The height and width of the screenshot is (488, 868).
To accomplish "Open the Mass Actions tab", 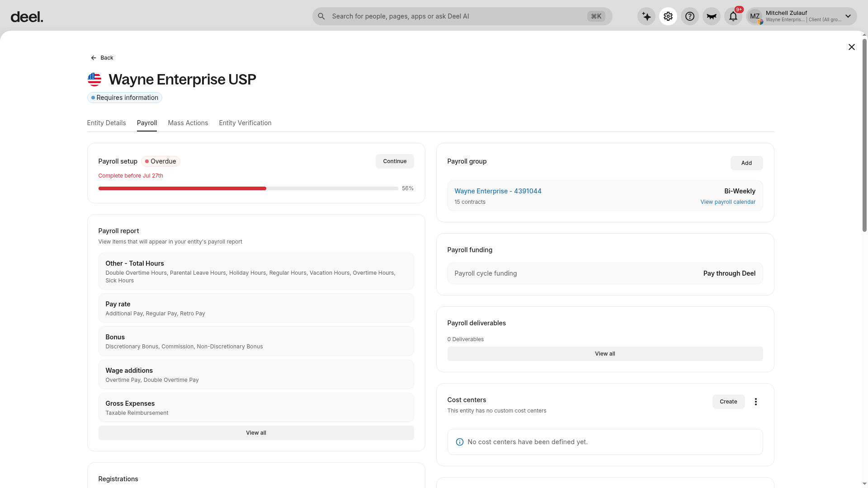I will point(188,123).
